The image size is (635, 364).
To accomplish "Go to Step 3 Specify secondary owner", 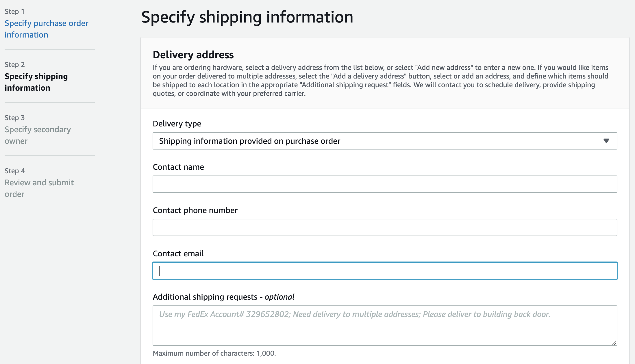I will pyautogui.click(x=38, y=135).
